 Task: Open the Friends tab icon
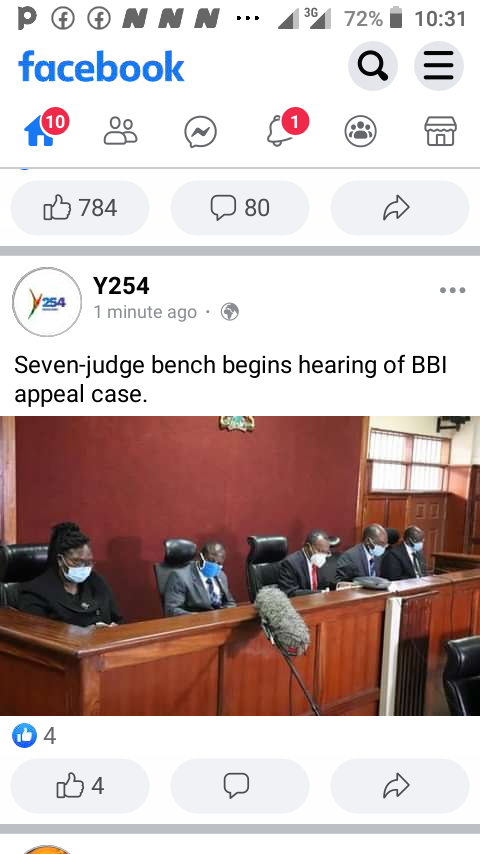(120, 131)
